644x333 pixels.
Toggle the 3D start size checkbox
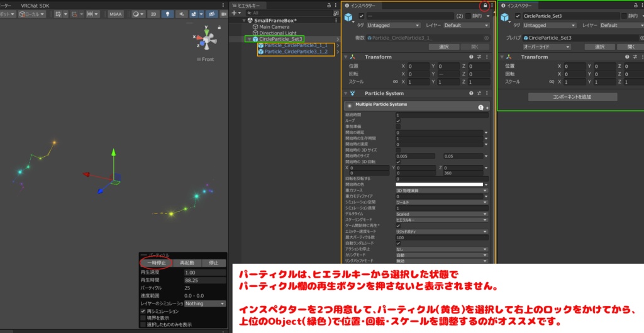(398, 150)
